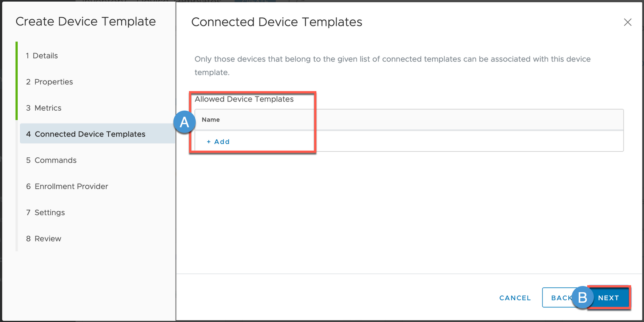Open the Review step

point(44,239)
